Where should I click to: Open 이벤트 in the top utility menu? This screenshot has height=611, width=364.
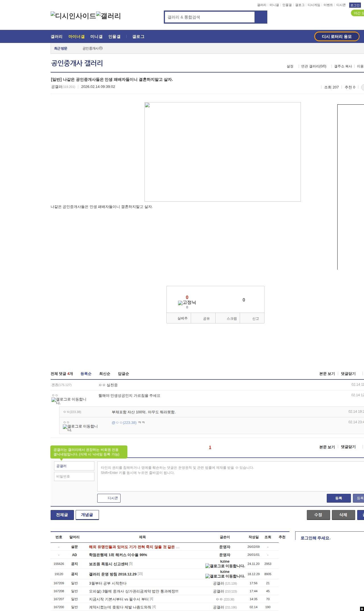click(x=328, y=5)
